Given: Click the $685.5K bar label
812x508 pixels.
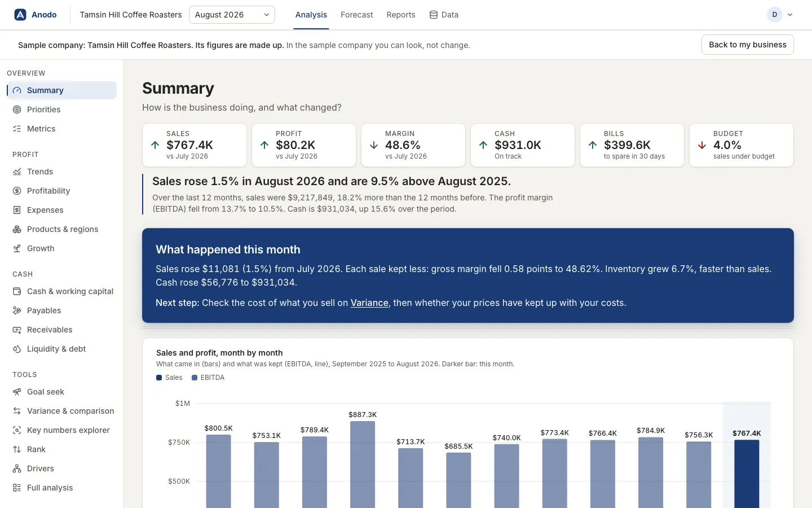Looking at the screenshot, I should point(458,446).
